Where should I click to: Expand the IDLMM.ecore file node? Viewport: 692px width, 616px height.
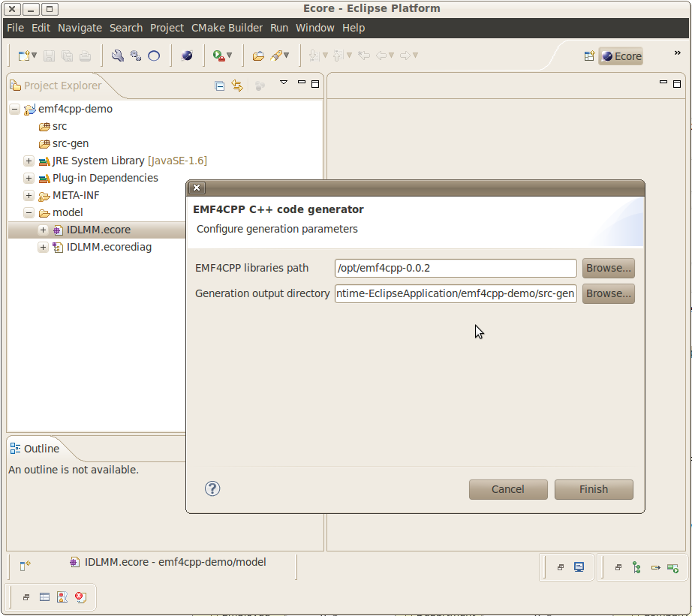pos(43,230)
